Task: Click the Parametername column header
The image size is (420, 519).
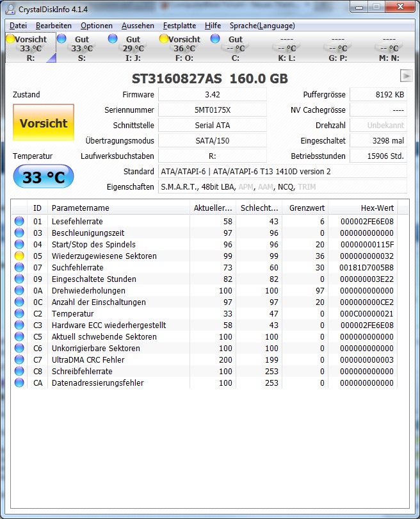Action: pos(118,208)
